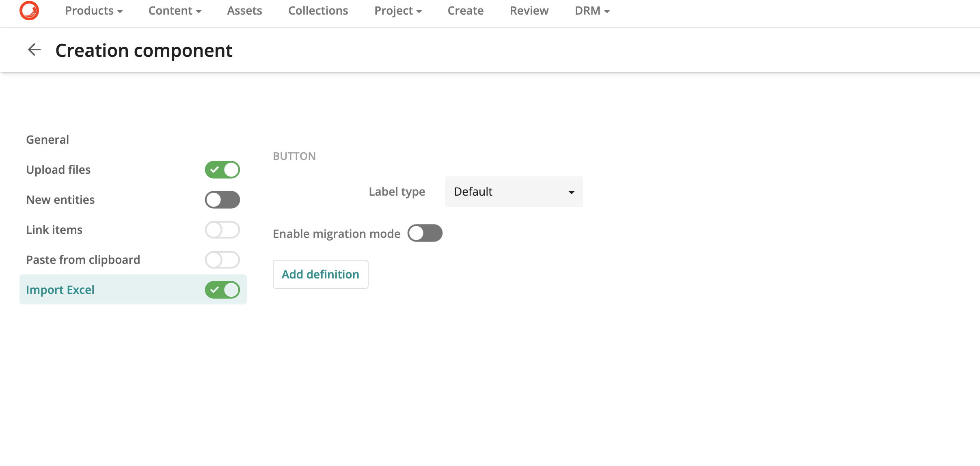Expand the Products menu
The width and height of the screenshot is (980, 466).
(x=94, y=11)
